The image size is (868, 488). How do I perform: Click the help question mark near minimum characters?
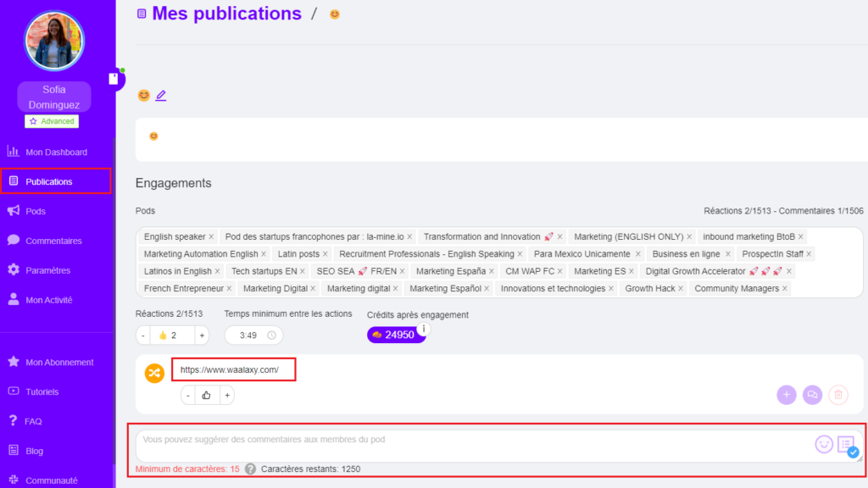[251, 469]
